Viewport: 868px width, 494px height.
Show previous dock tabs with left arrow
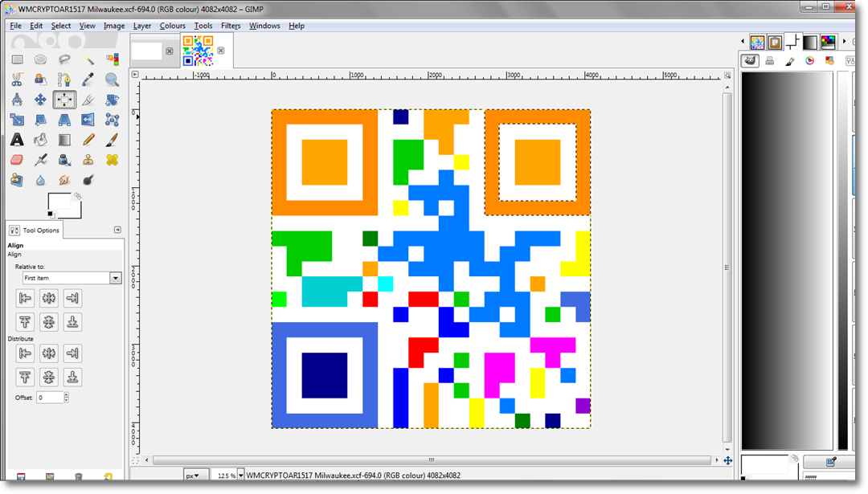tap(743, 42)
